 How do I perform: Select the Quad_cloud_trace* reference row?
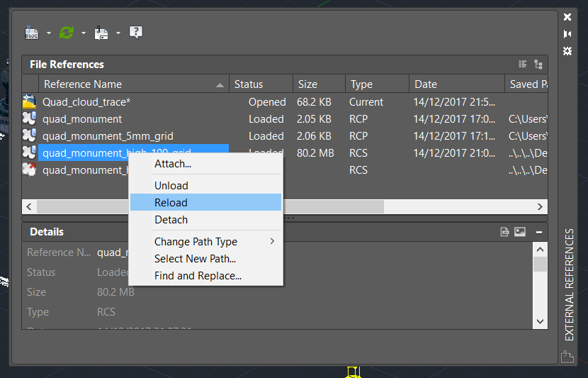point(285,102)
